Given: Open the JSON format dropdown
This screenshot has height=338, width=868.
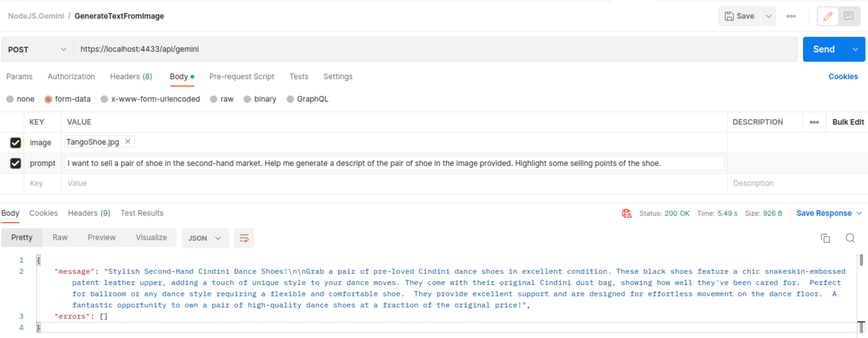Looking at the screenshot, I should point(205,238).
